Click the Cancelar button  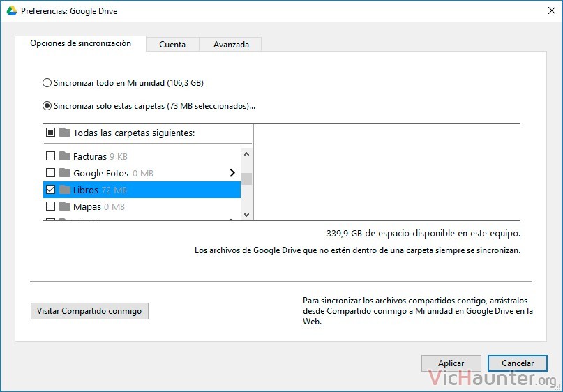pyautogui.click(x=518, y=363)
